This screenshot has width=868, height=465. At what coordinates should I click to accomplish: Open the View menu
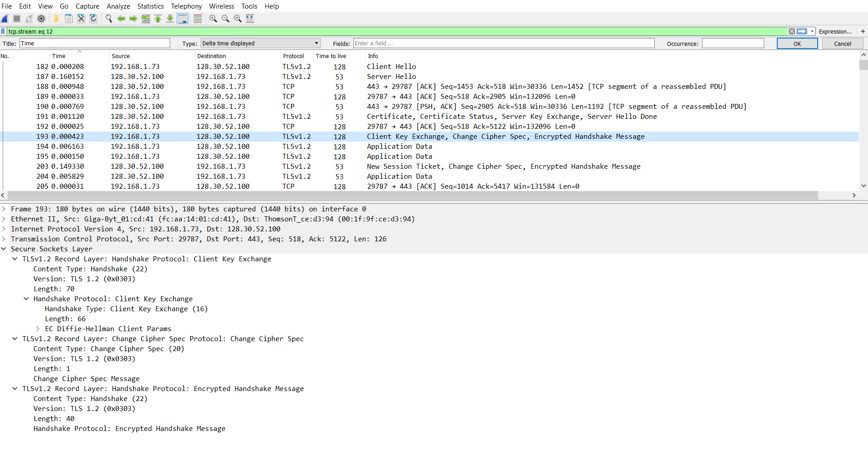point(45,6)
